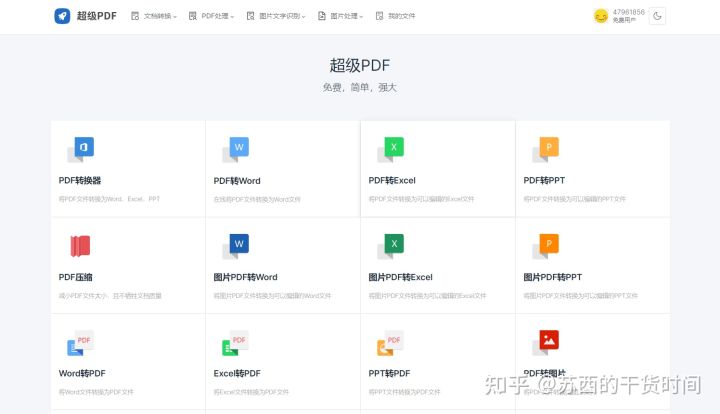Image resolution: width=720 pixels, height=414 pixels.
Task: Click the green X icon for PDF转Excel
Action: (391, 150)
